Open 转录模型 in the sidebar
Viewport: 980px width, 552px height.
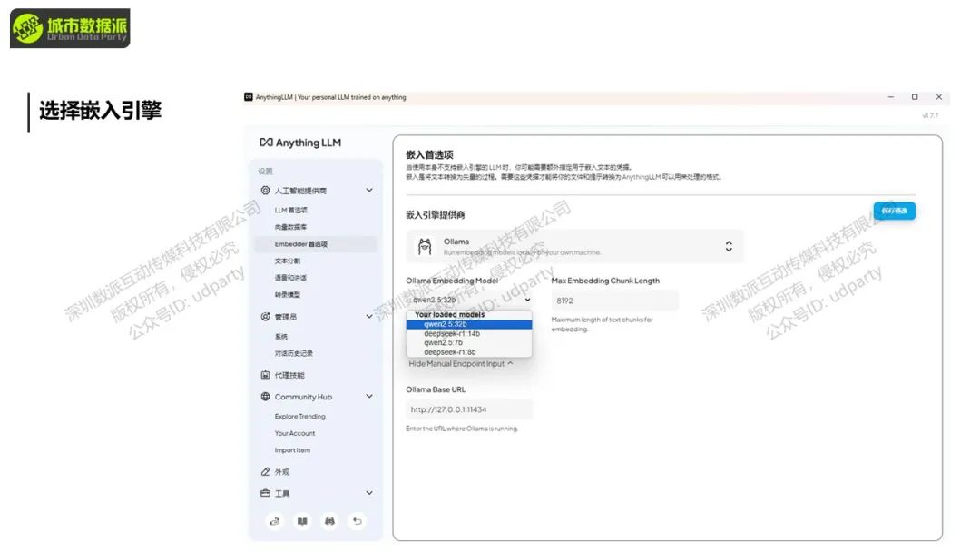pyautogui.click(x=288, y=294)
